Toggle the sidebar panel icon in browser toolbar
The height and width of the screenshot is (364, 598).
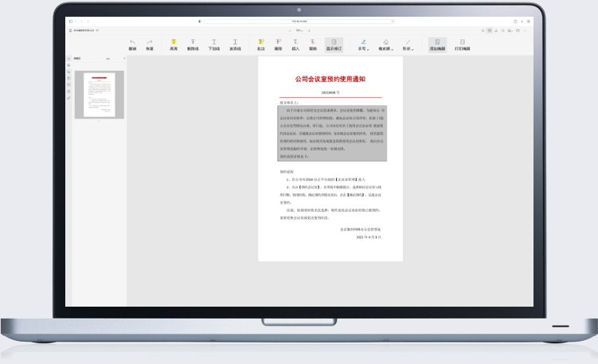tap(71, 22)
